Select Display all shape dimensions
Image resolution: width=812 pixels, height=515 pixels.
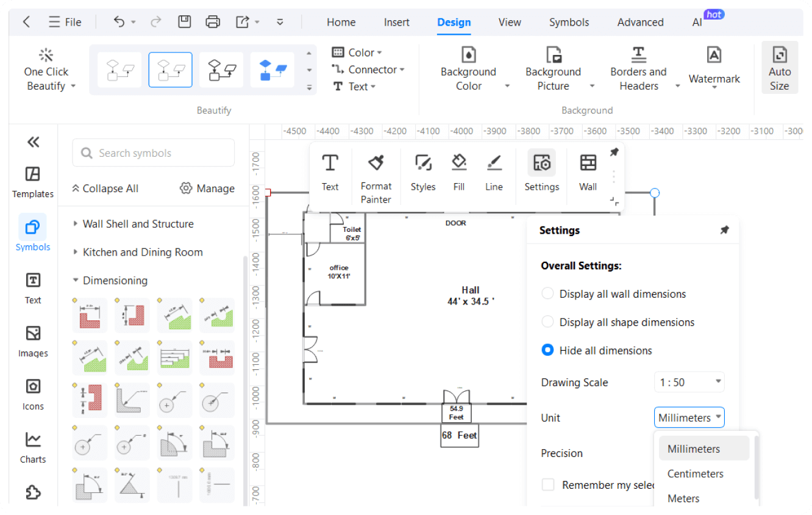coord(618,322)
